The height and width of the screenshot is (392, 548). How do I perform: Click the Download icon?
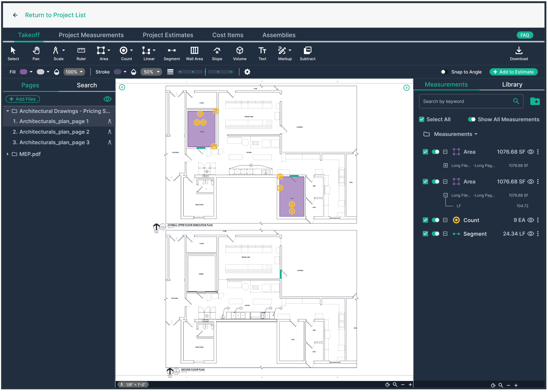(519, 53)
